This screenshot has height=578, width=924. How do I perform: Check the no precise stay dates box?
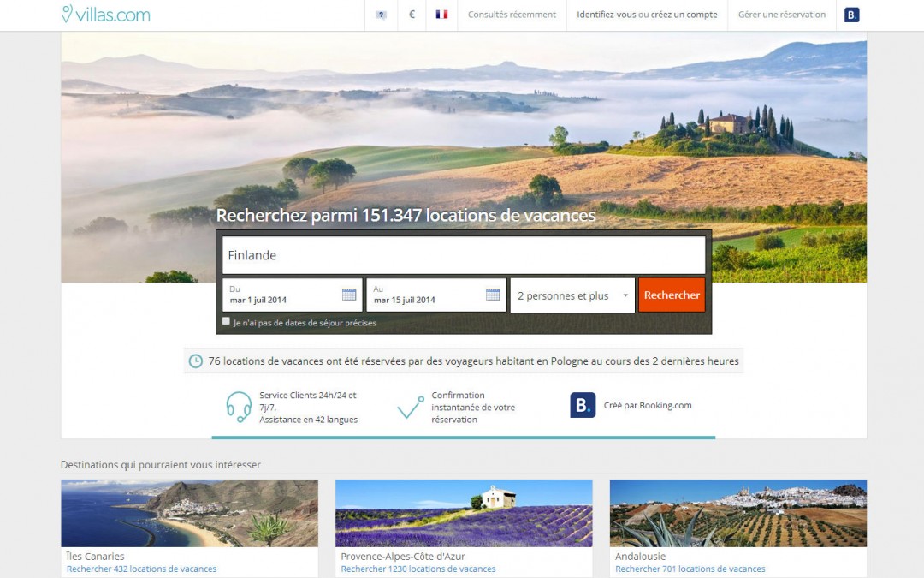(226, 322)
